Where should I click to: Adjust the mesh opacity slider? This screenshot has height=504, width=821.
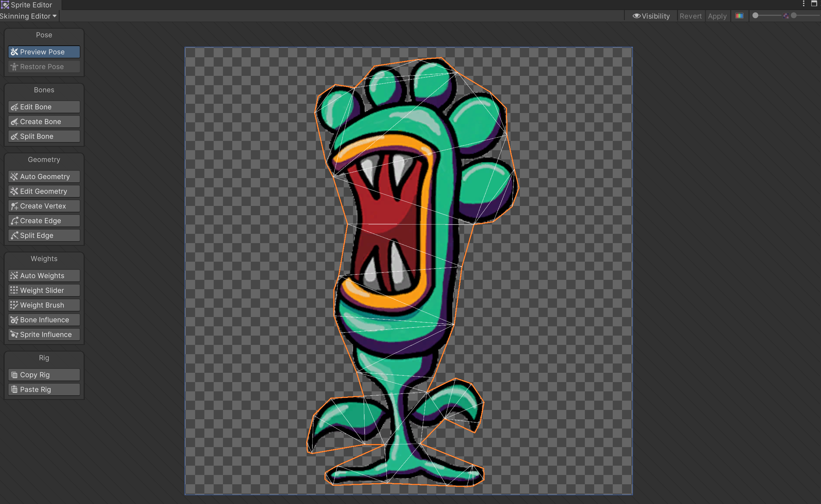(x=766, y=16)
